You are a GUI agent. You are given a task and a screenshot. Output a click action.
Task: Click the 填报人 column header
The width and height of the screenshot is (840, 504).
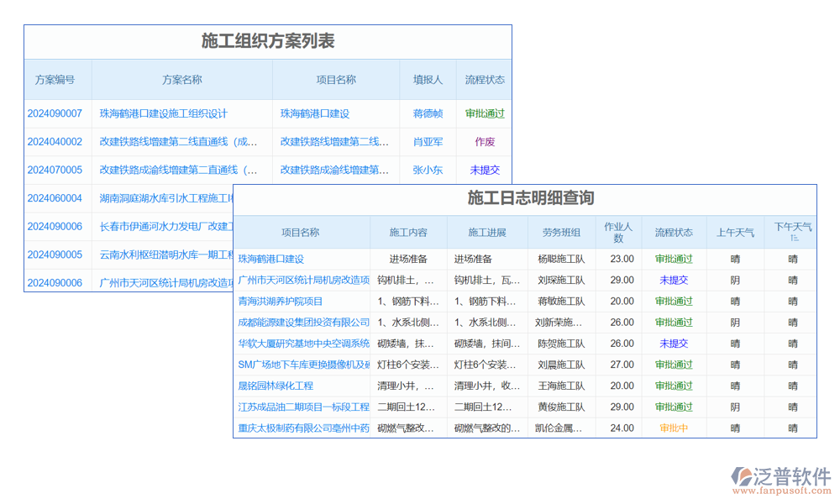428,80
